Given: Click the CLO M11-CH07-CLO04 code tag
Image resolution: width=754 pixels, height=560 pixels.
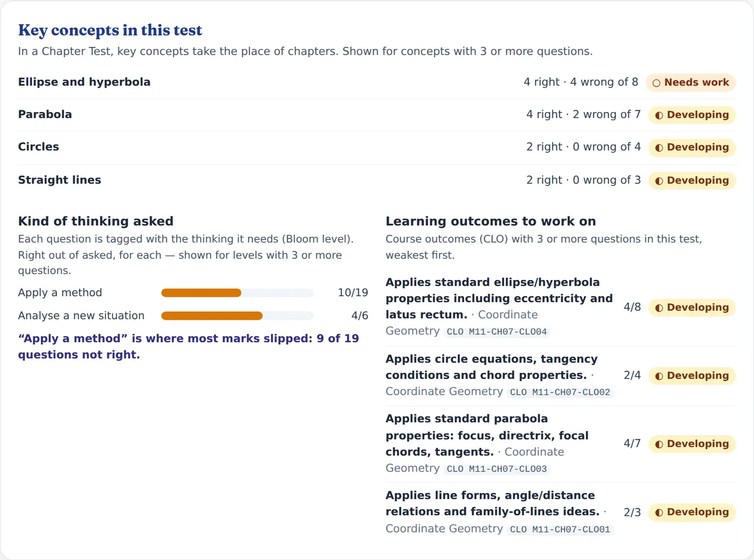Looking at the screenshot, I should pos(497,332).
